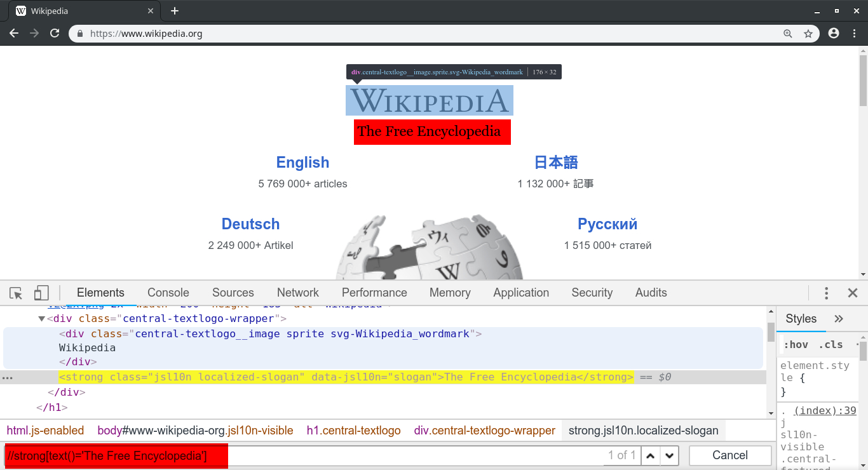The image size is (868, 470).
Task: Click the '1 515 000+ статей' text
Action: (x=607, y=246)
